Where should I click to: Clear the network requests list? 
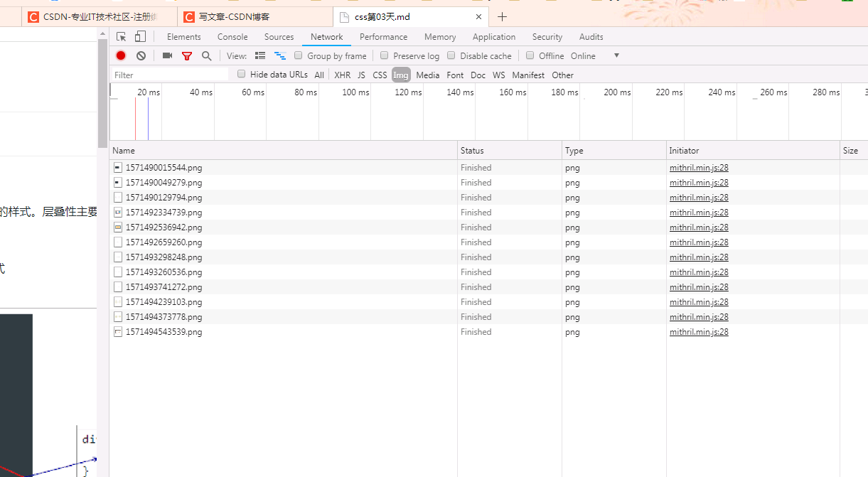click(x=140, y=55)
